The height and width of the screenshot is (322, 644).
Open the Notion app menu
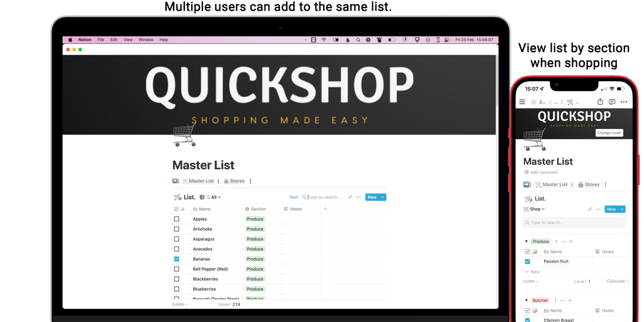tap(85, 40)
